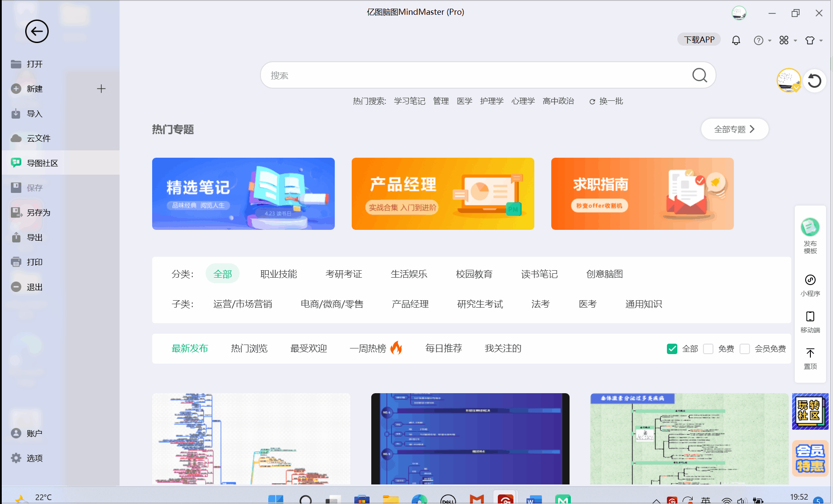Image resolution: width=833 pixels, height=504 pixels.
Task: Click the user avatar in title bar
Action: (739, 13)
